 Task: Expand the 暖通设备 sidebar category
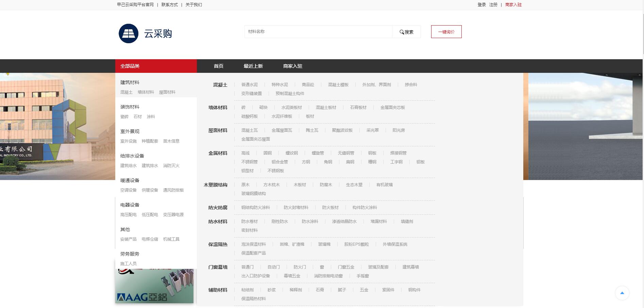[x=130, y=180]
